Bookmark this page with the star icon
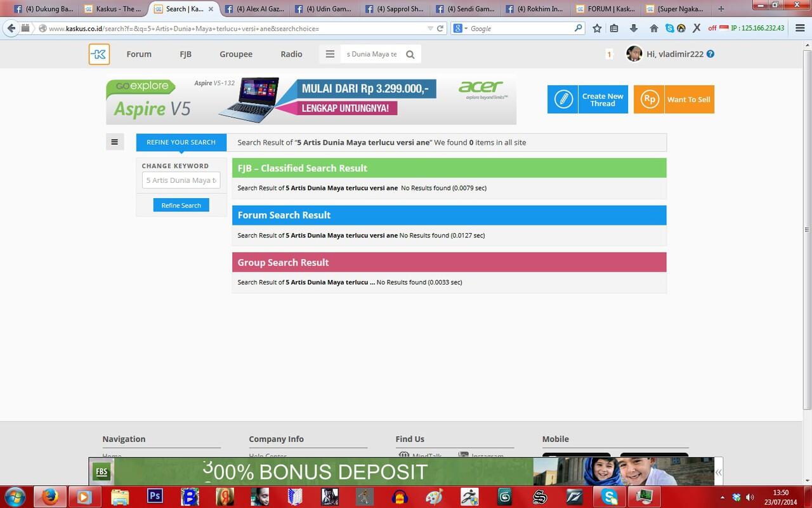Image resolution: width=812 pixels, height=508 pixels. click(x=597, y=29)
